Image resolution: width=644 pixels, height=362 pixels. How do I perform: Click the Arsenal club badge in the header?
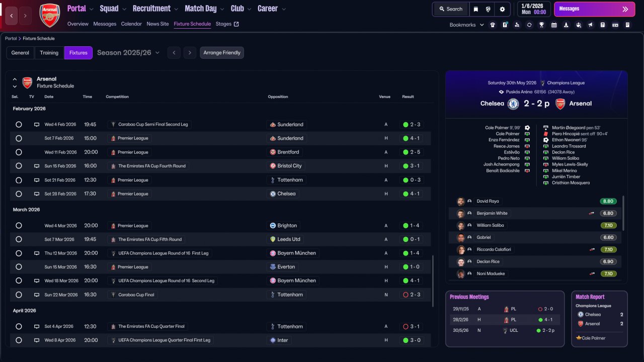point(50,15)
